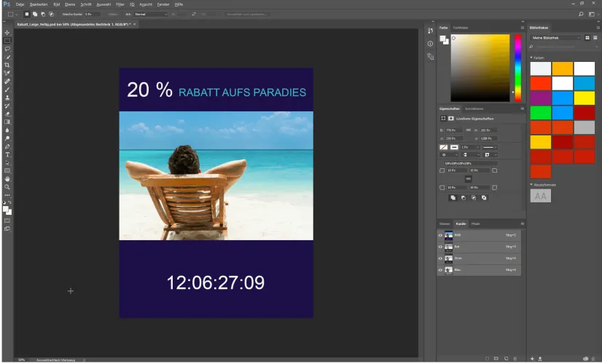Screen dimensions: 602x364
Task: Click the shape fill color swatch
Action: coord(443,147)
